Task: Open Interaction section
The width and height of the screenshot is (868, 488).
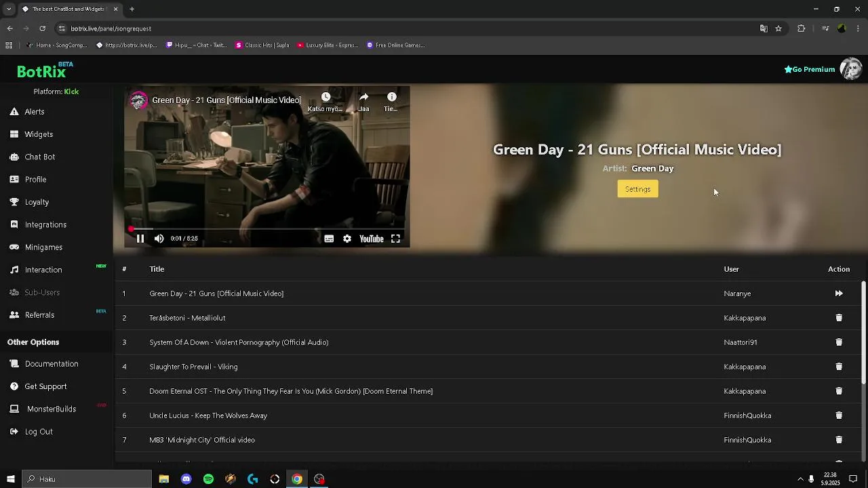Action: point(43,270)
